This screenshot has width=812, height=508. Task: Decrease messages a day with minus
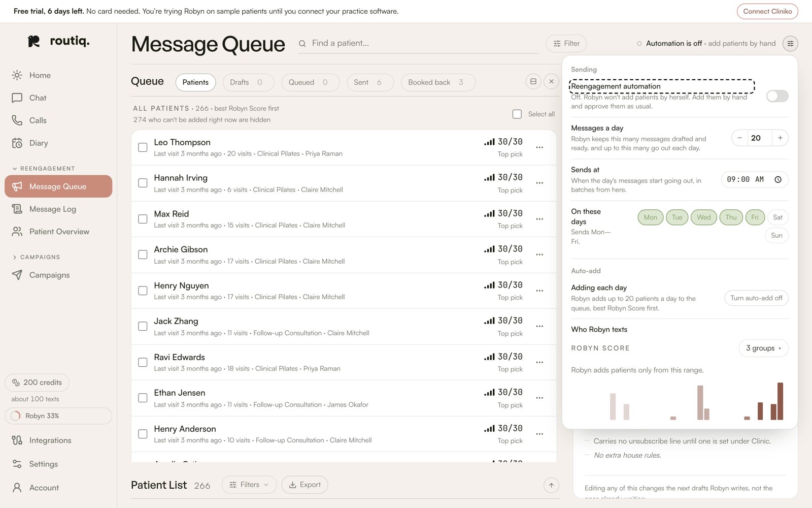tap(739, 138)
